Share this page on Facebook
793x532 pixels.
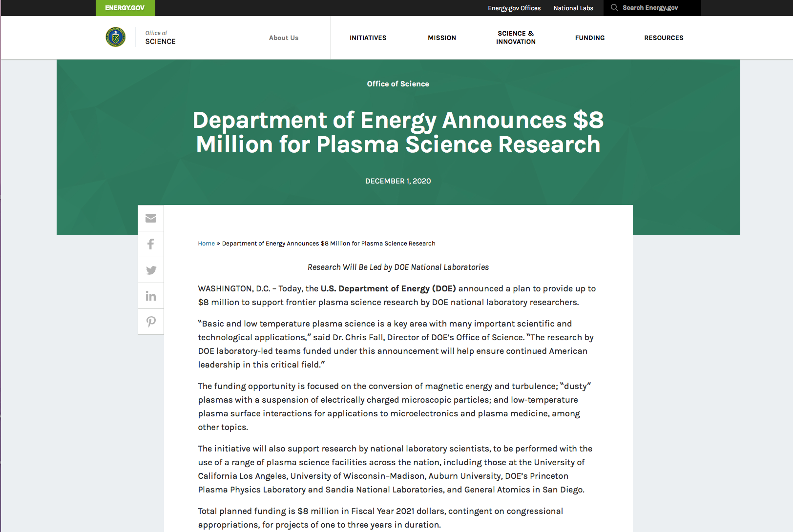(151, 244)
